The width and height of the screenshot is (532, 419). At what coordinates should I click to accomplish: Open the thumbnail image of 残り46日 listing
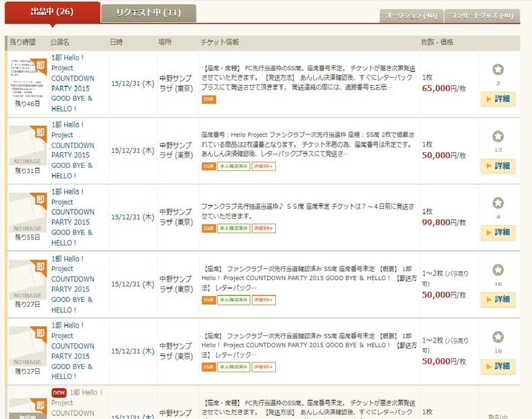tap(28, 78)
